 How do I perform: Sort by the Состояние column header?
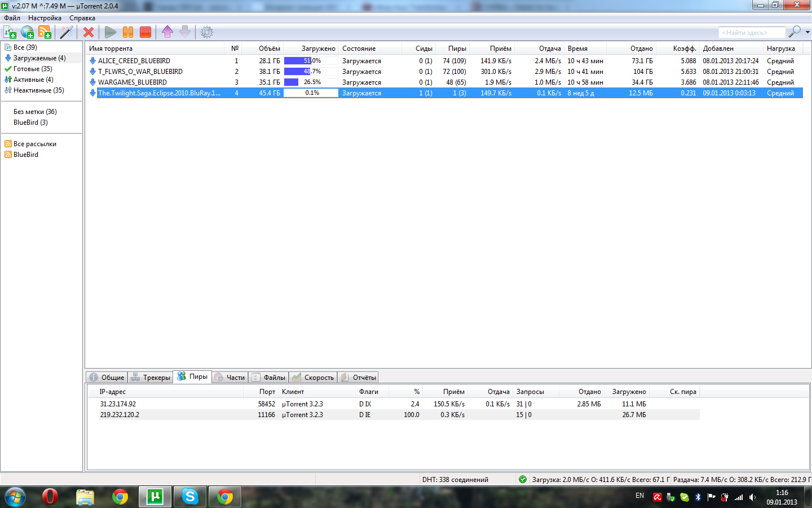[x=370, y=49]
